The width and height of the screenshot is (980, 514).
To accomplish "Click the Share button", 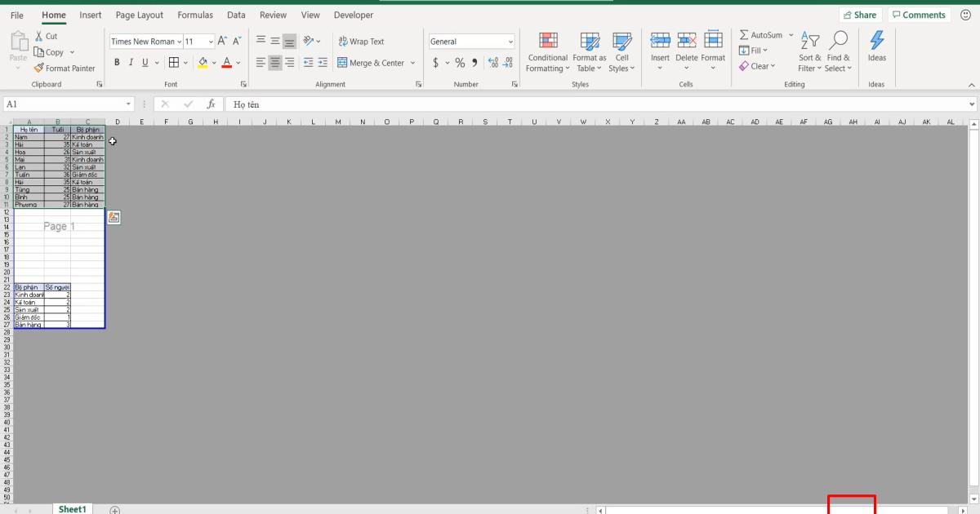I will (x=860, y=14).
